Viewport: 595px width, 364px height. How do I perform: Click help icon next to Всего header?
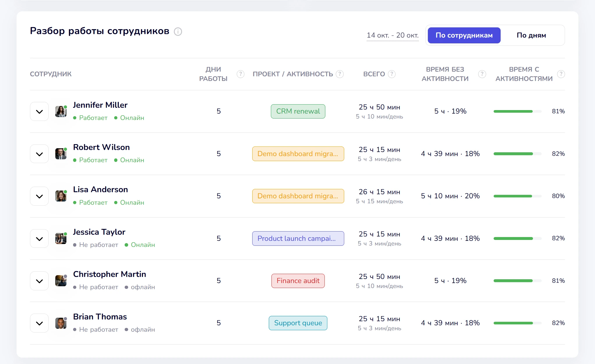[392, 74]
